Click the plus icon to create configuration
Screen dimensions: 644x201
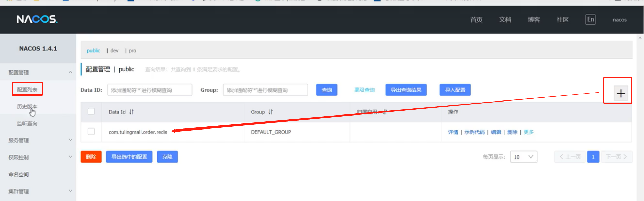(621, 93)
